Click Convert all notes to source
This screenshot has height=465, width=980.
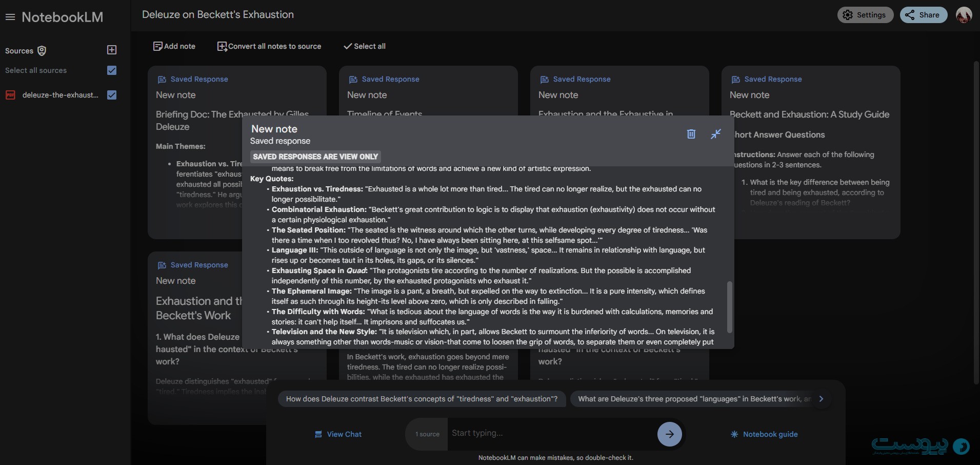(x=269, y=46)
